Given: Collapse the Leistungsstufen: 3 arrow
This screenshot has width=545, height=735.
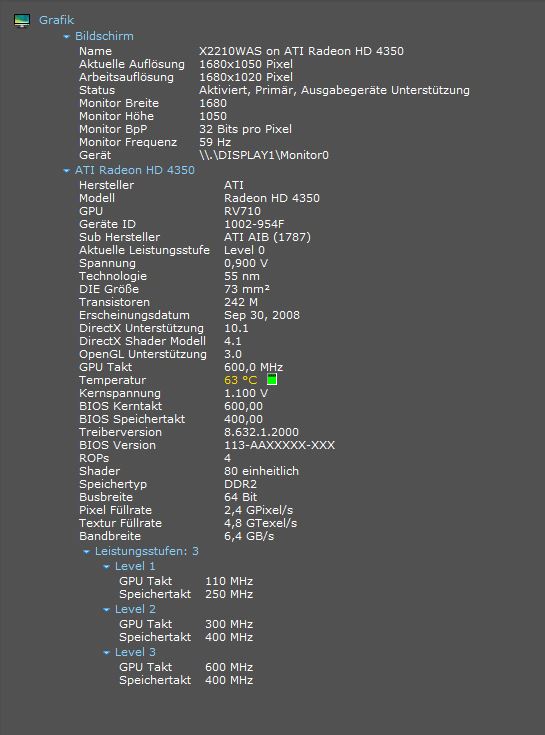Looking at the screenshot, I should pos(86,552).
